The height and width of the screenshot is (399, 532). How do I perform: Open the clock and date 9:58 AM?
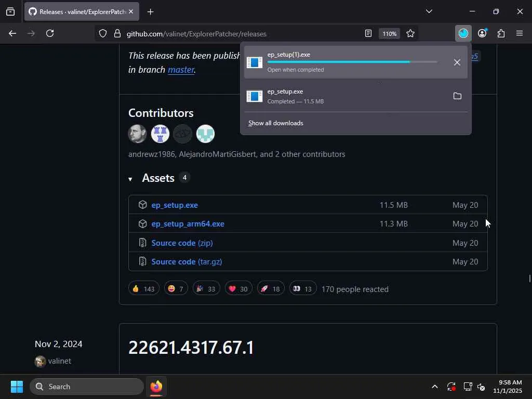(508, 387)
